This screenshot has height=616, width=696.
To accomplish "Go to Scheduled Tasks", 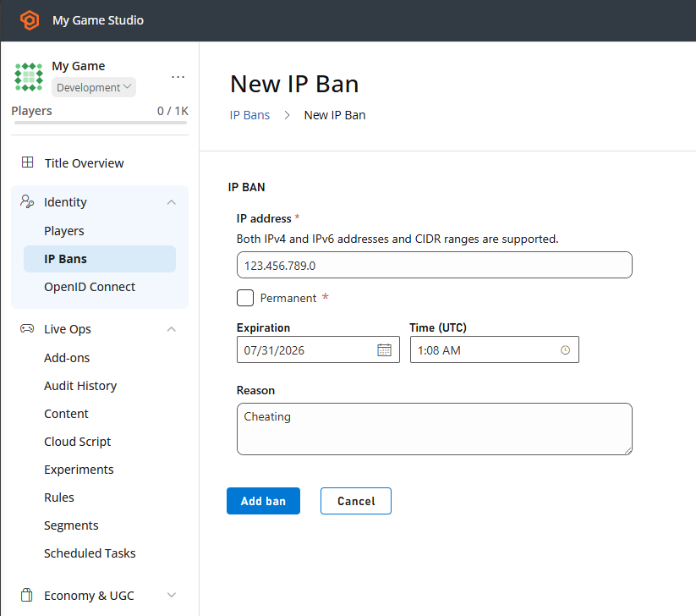I will (90, 553).
